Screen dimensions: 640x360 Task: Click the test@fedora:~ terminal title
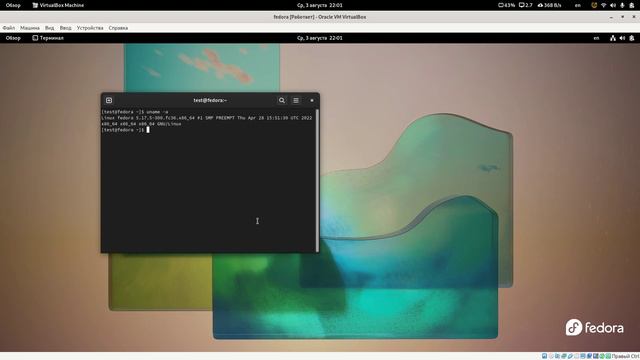tap(210, 100)
